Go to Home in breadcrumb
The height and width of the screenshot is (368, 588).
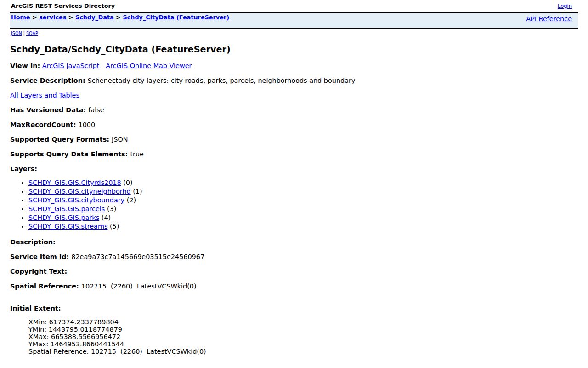click(21, 17)
